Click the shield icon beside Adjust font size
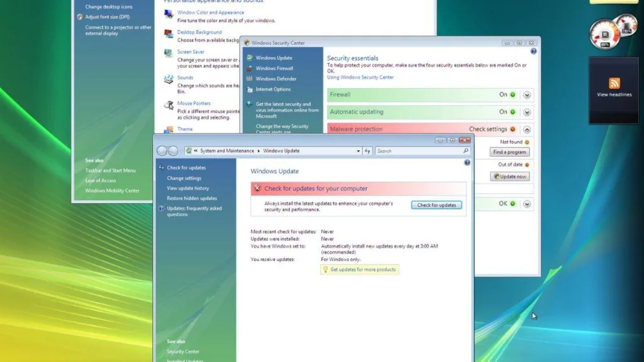Screen dimensions: 644x362 (x=80, y=17)
